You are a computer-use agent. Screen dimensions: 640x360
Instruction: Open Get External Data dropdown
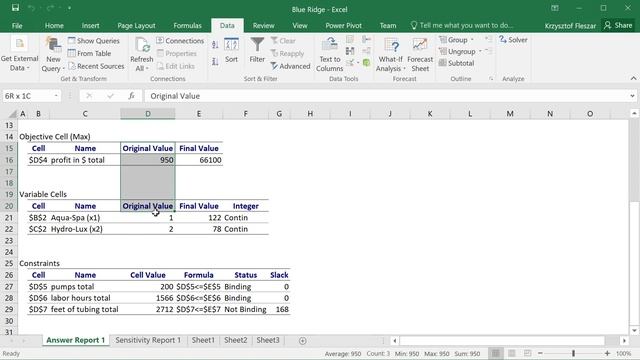[19, 54]
